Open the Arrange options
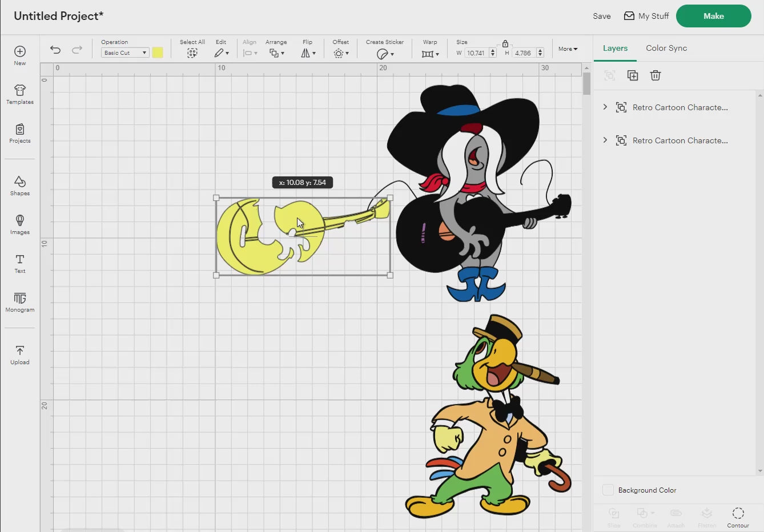The height and width of the screenshot is (532, 764). click(276, 53)
